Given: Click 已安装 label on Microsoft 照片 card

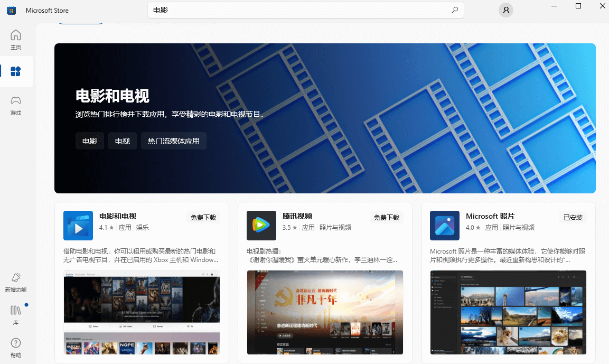Looking at the screenshot, I should point(573,217).
